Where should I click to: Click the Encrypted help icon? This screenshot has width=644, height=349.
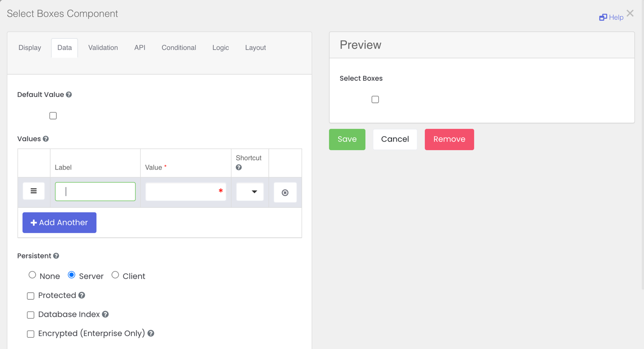click(151, 333)
